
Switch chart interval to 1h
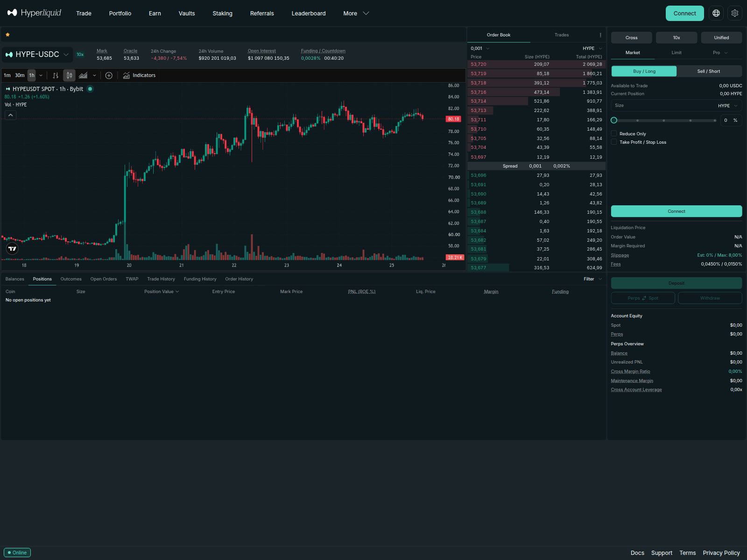coord(32,75)
